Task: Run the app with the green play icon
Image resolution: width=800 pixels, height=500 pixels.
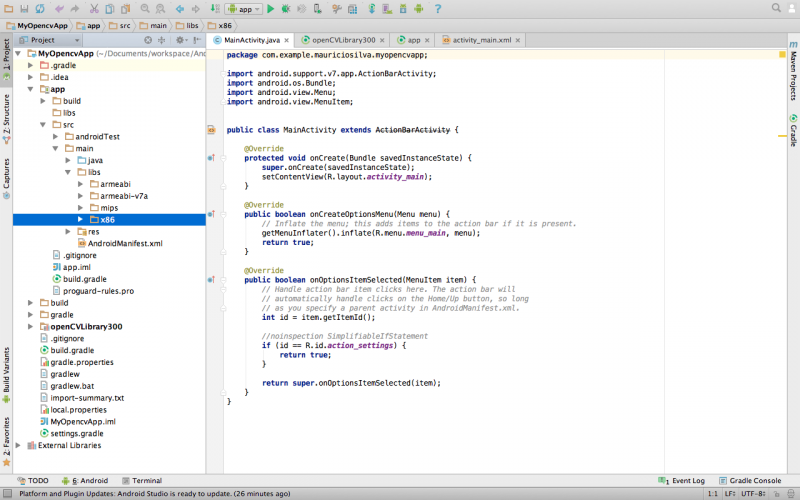Action: coord(270,8)
